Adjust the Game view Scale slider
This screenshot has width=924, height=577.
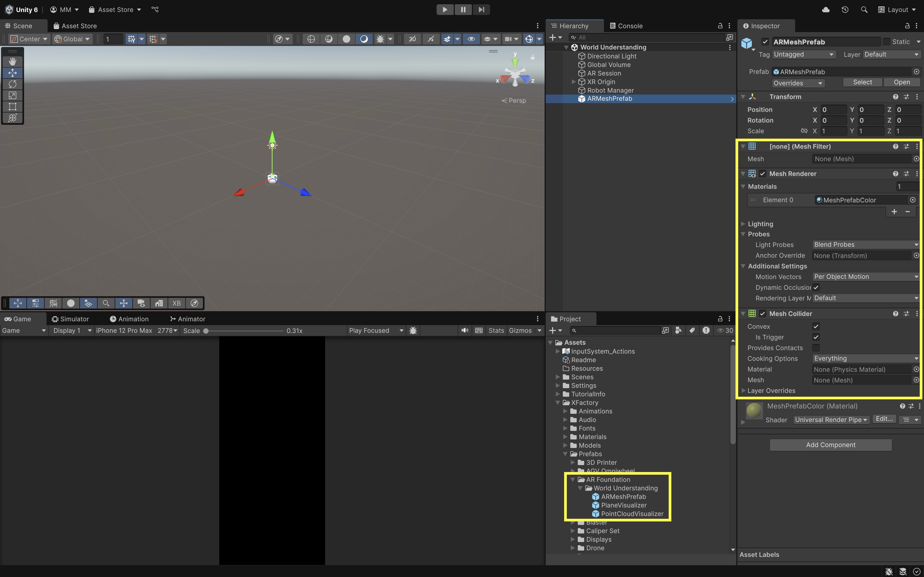206,331
